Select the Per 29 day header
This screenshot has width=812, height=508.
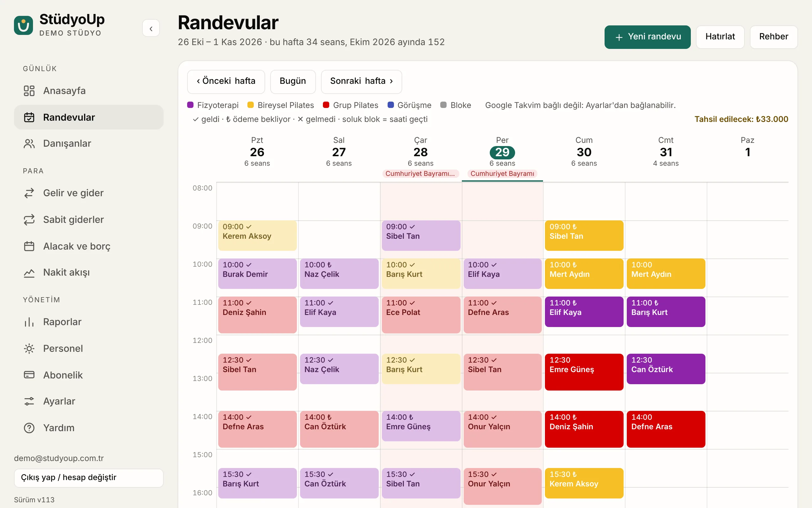coord(502,152)
